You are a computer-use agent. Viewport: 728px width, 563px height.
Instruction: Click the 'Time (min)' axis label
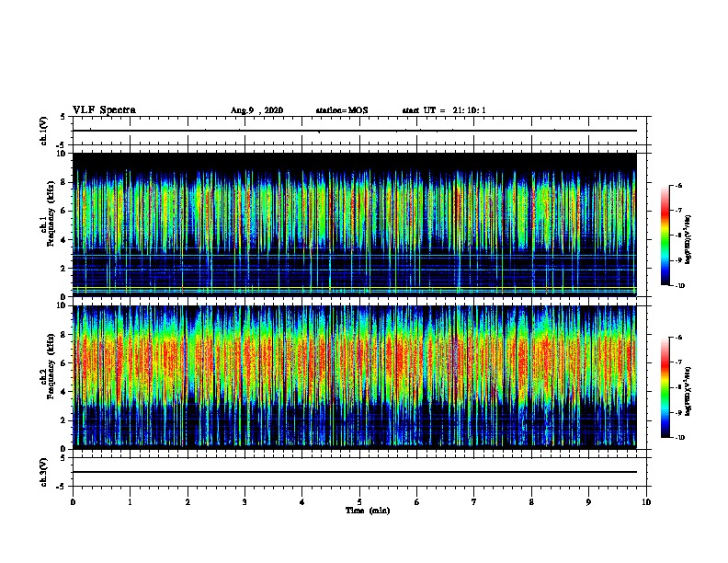tap(368, 511)
